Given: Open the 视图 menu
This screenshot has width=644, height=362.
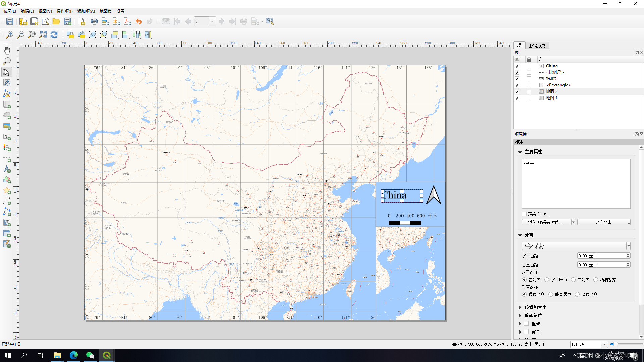Looking at the screenshot, I should [x=45, y=11].
